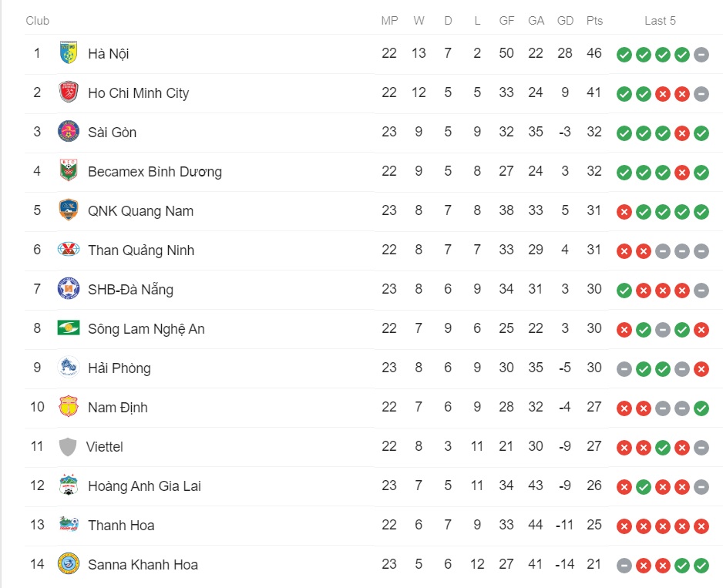Open the QNK Quang Nam badge icon
The height and width of the screenshot is (588, 723).
tap(69, 210)
